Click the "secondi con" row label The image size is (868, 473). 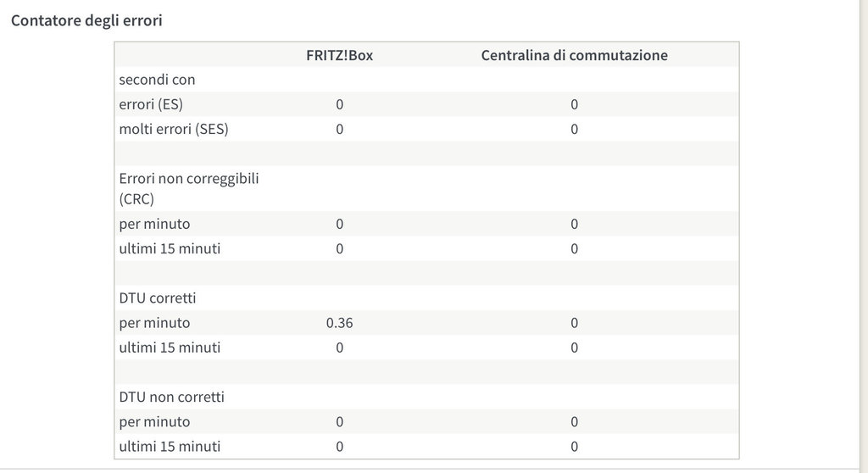click(x=157, y=80)
